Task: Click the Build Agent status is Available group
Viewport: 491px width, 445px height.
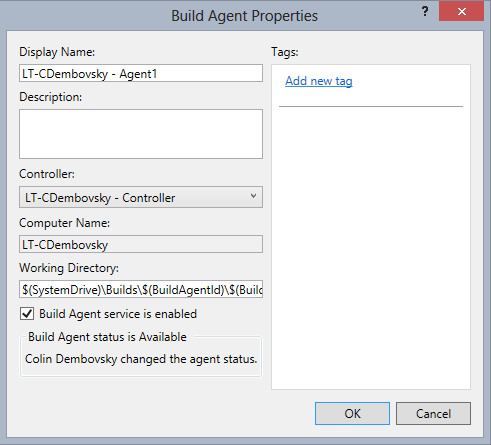Action: click(141, 355)
